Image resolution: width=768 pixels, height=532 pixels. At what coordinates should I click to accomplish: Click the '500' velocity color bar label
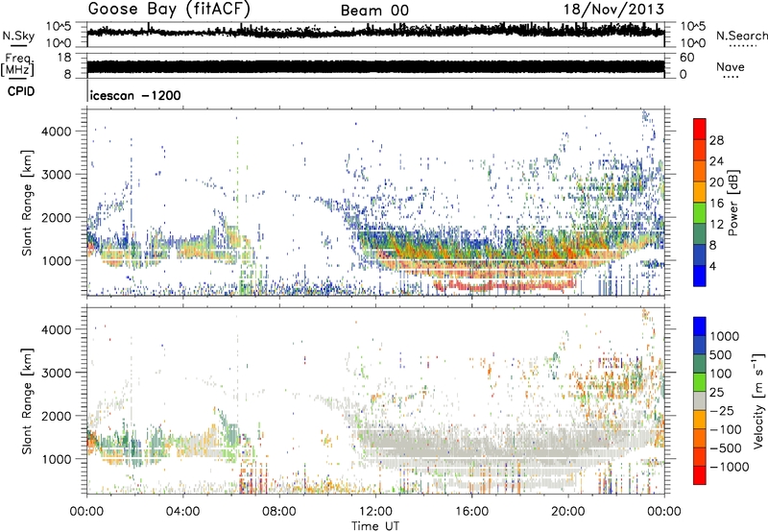pyautogui.click(x=721, y=355)
